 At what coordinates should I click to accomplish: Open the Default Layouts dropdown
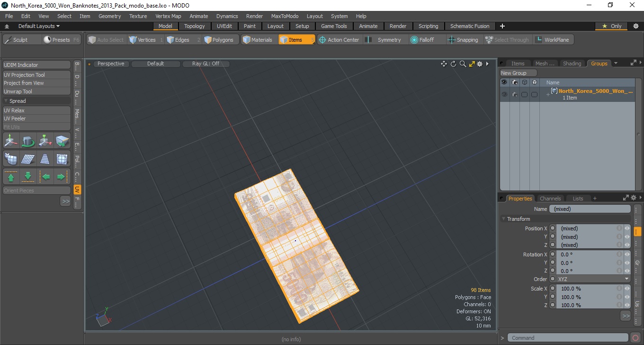pyautogui.click(x=39, y=26)
